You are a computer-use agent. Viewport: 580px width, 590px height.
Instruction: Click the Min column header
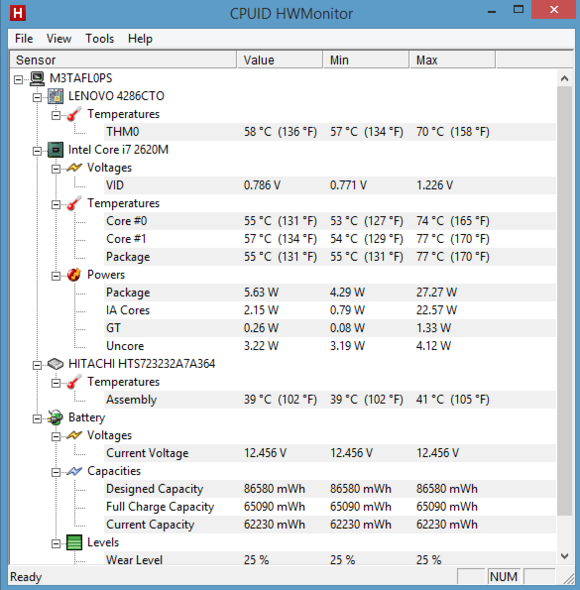(x=366, y=60)
